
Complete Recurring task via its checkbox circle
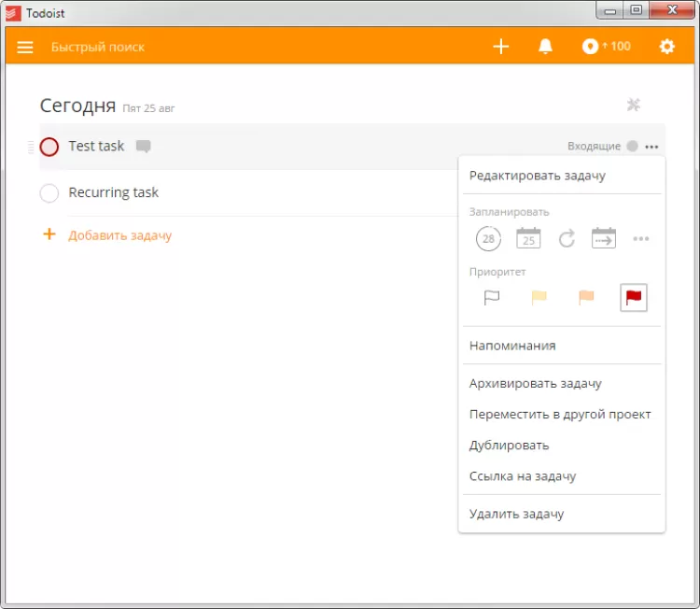[x=49, y=193]
